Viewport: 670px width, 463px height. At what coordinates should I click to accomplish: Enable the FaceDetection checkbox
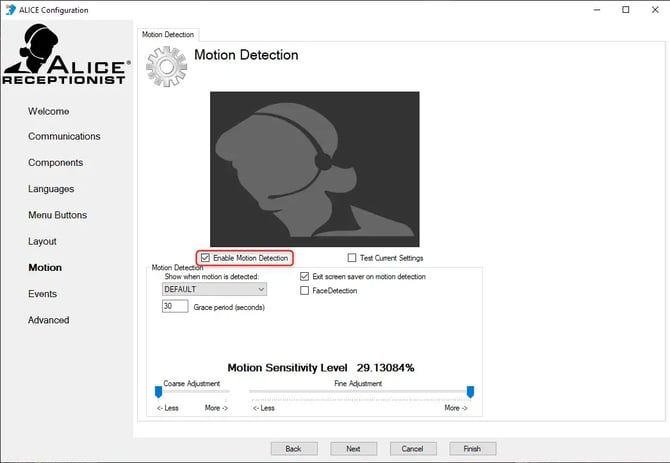pyautogui.click(x=305, y=291)
